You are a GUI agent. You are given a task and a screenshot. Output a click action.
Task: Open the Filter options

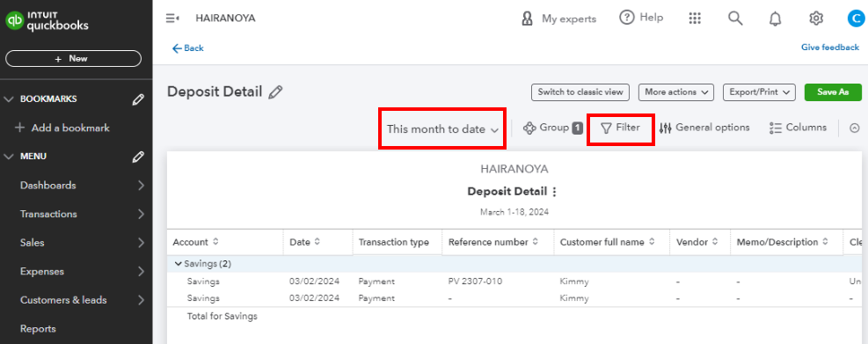click(621, 128)
